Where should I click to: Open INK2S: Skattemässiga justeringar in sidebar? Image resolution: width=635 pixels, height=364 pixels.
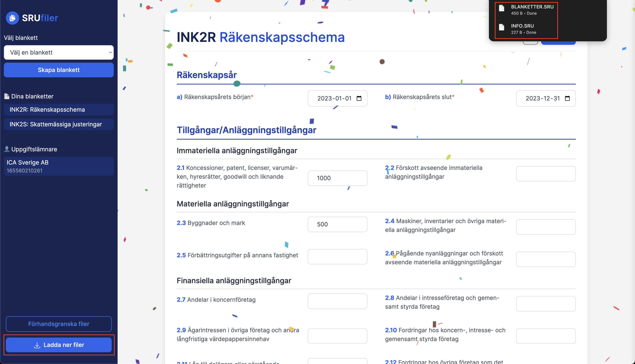coord(59,124)
